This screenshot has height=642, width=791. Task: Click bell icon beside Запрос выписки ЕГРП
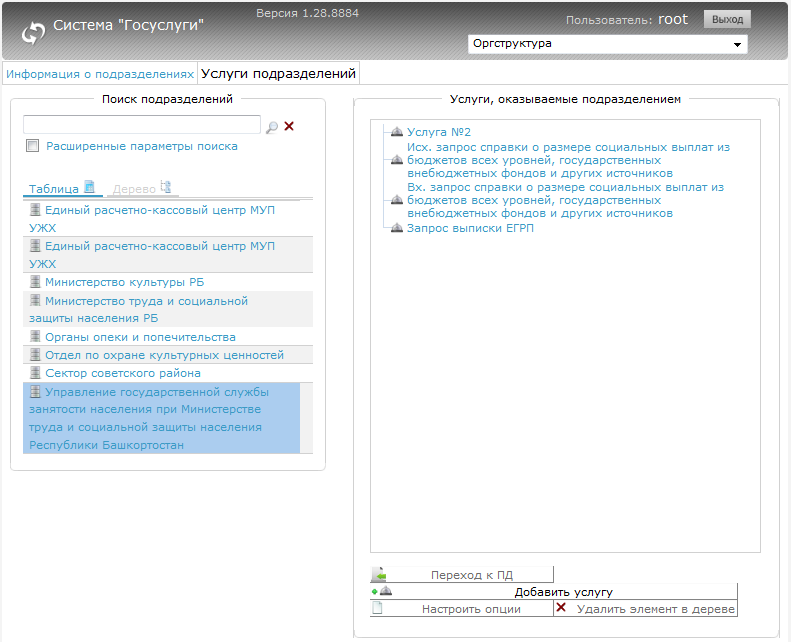(x=397, y=227)
